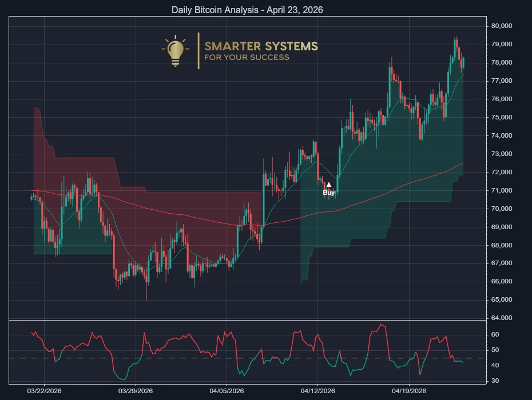This screenshot has width=532, height=400.
Task: Expand the 04/12/2026 date label options
Action: (x=316, y=390)
